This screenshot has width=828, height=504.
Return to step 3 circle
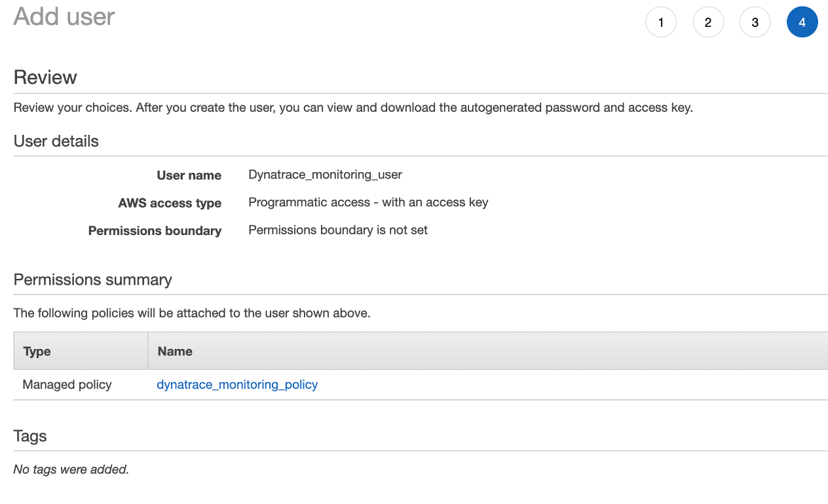click(x=755, y=22)
